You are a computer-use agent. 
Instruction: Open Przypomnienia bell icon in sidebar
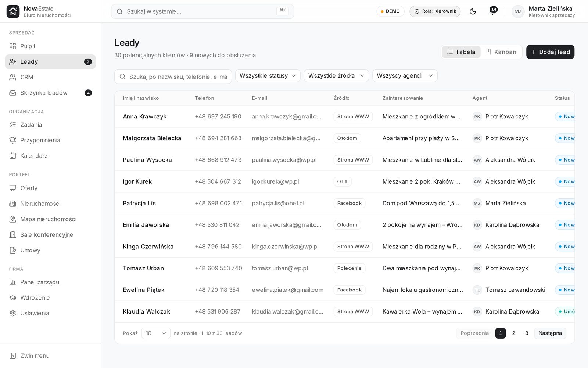pyautogui.click(x=12, y=141)
